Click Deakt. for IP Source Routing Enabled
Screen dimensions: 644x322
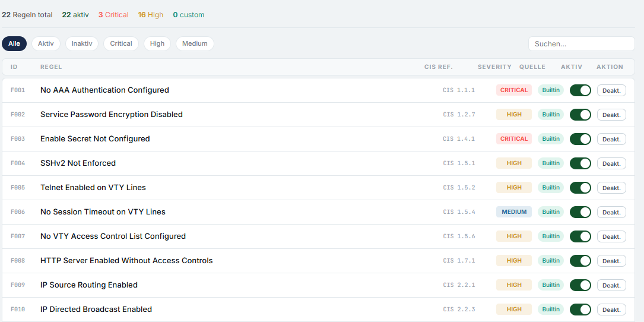[x=611, y=285]
